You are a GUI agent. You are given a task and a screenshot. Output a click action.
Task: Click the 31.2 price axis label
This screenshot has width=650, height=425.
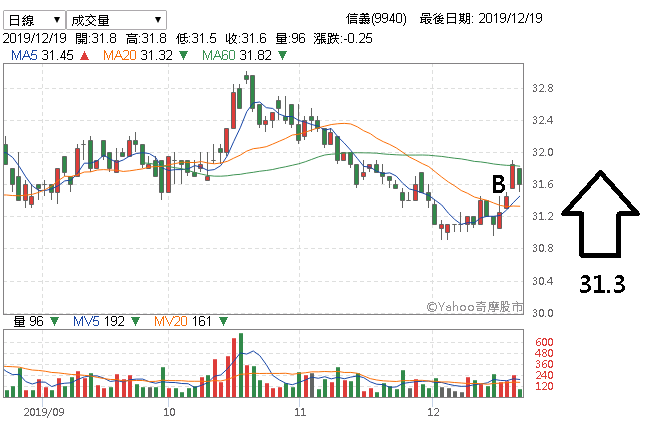pyautogui.click(x=543, y=216)
